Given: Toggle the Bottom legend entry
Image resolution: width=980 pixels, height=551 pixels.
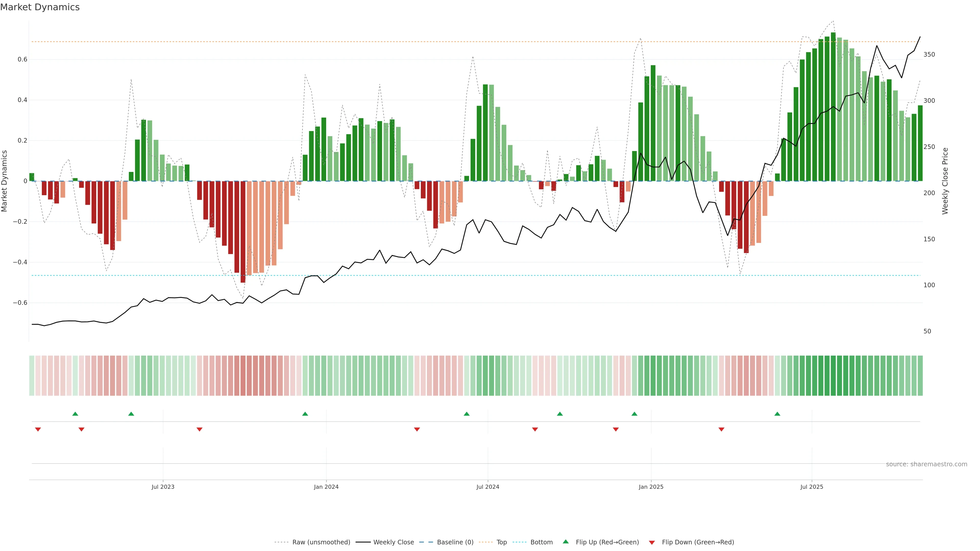Looking at the screenshot, I should click(x=541, y=542).
